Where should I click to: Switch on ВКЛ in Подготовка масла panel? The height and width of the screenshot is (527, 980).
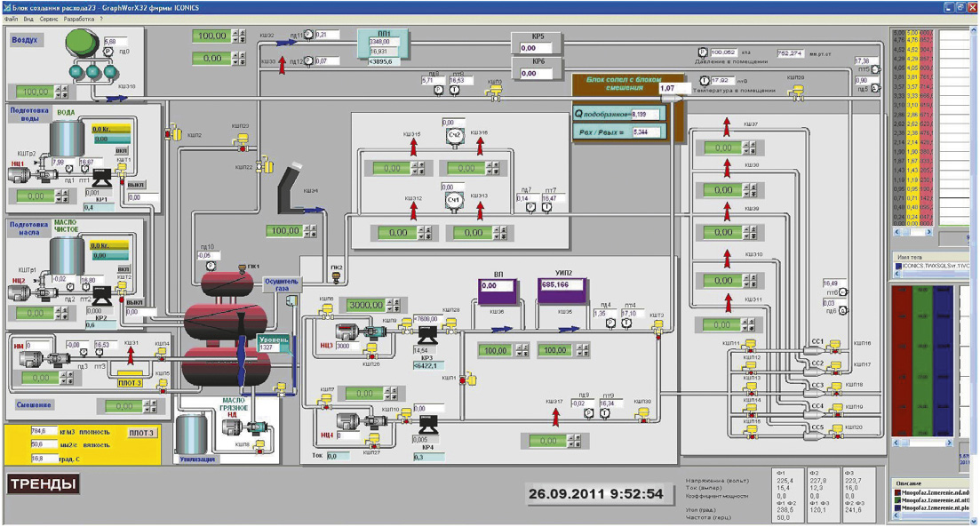(123, 268)
